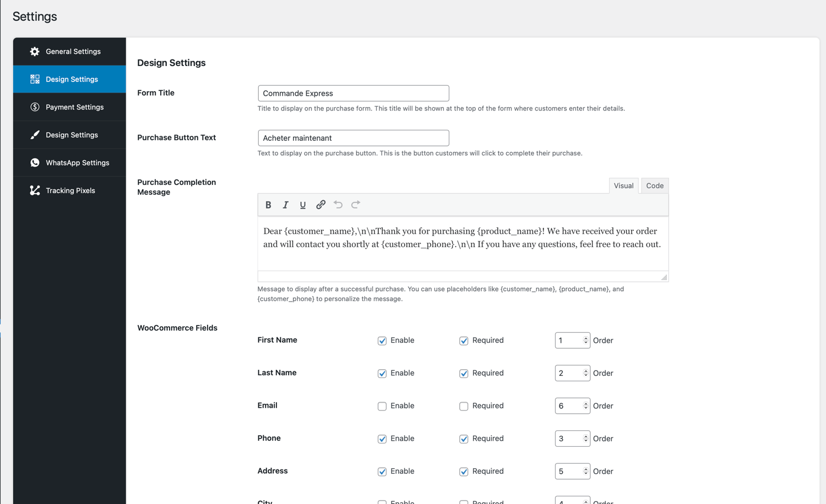Check Enable for Email field
The height and width of the screenshot is (504, 826).
click(382, 406)
